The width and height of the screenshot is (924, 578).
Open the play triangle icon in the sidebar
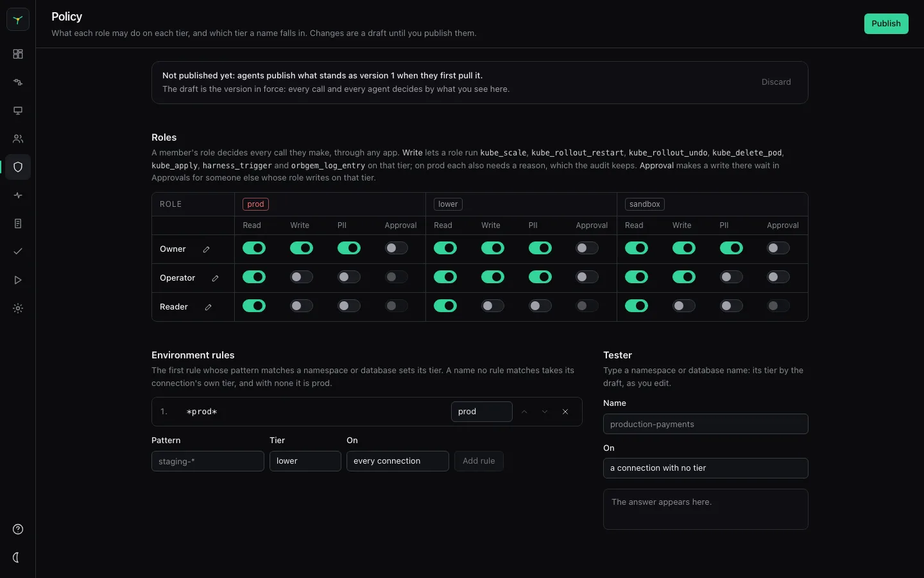(x=18, y=280)
